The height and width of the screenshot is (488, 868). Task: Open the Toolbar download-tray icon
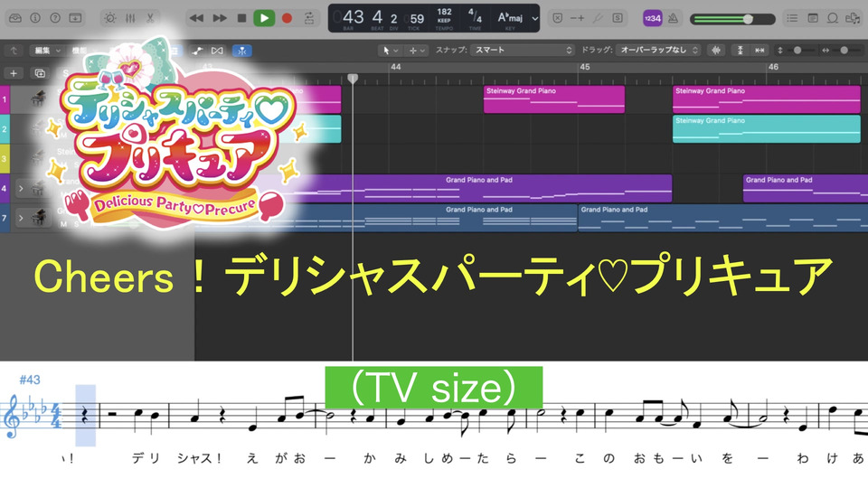coord(75,18)
